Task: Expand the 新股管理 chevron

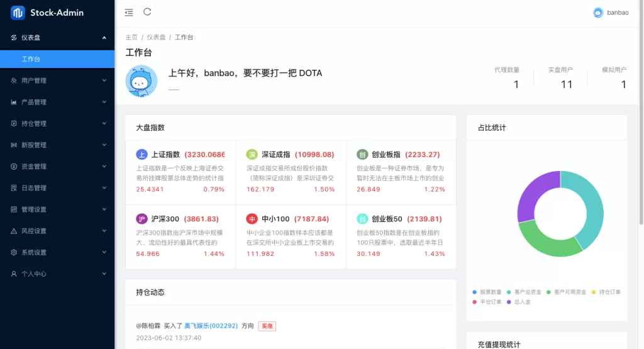Action: (x=104, y=145)
